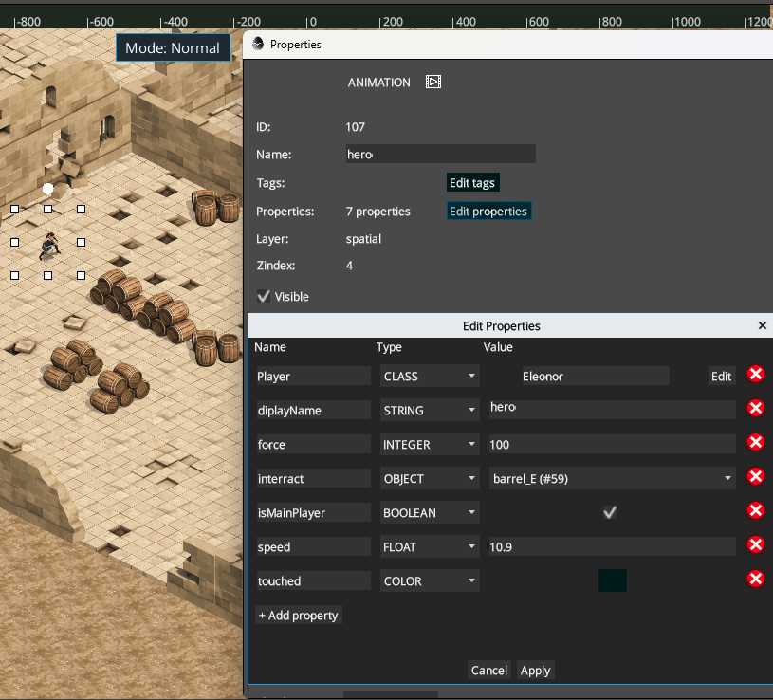Delete the isMainPlayer property

click(755, 510)
